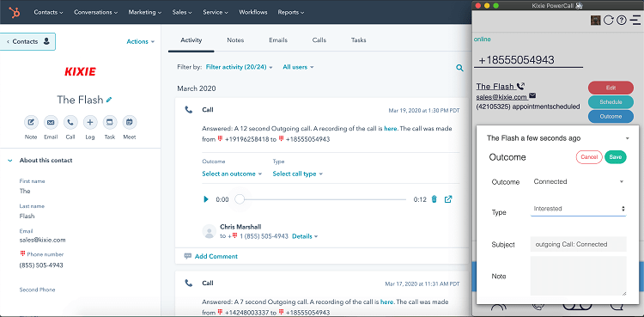Schedule a meeting with the Meet icon

pyautogui.click(x=130, y=122)
